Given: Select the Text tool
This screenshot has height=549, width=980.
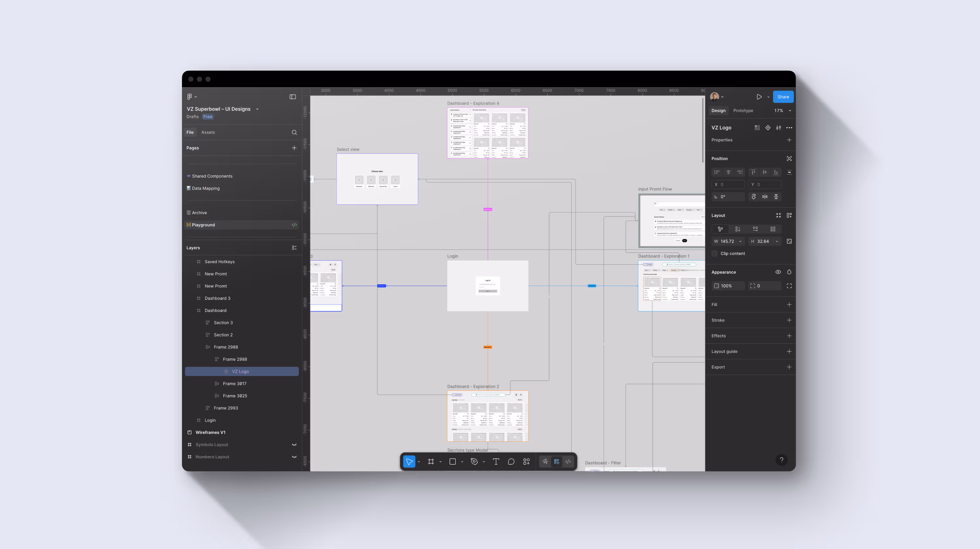Looking at the screenshot, I should point(496,461).
